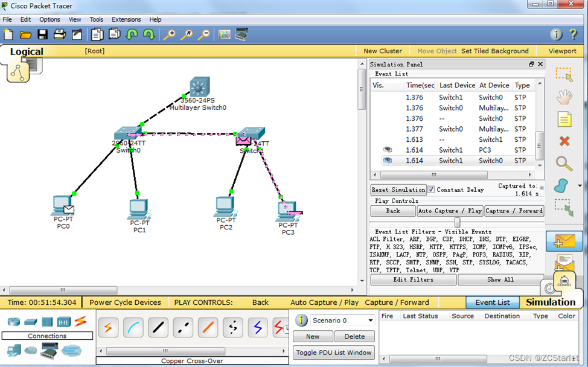Select the Draw Polygon shape tool
The image size is (588, 367).
561,186
